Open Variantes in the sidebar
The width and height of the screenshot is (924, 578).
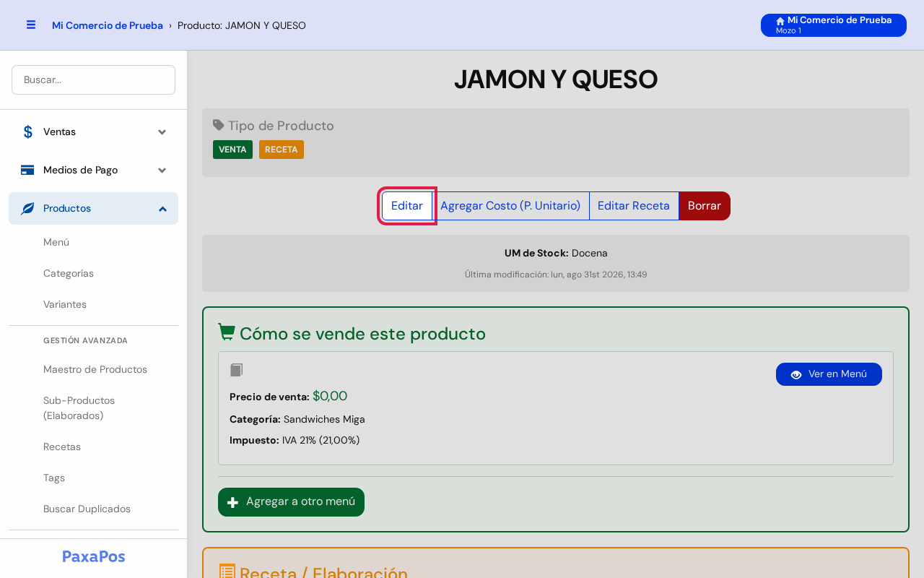coord(65,304)
